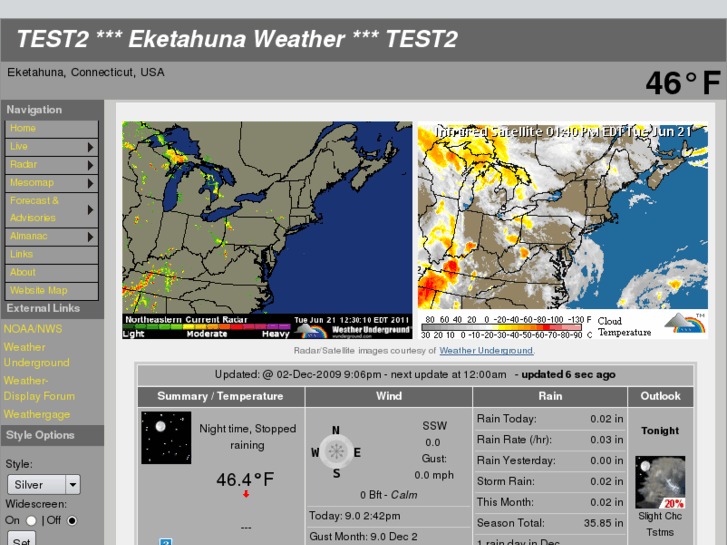Click the cloud temperature color scale
This screenshot has height=545, width=727.
[x=501, y=327]
